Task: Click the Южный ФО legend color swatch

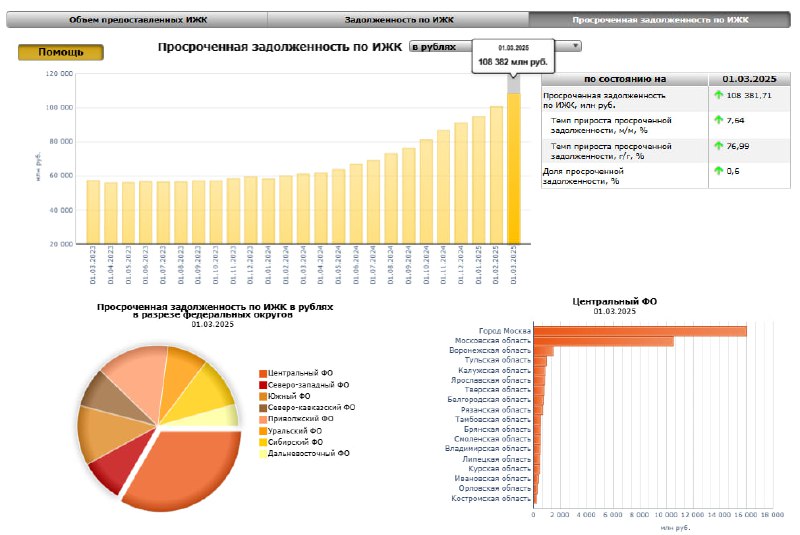Action: (x=263, y=396)
